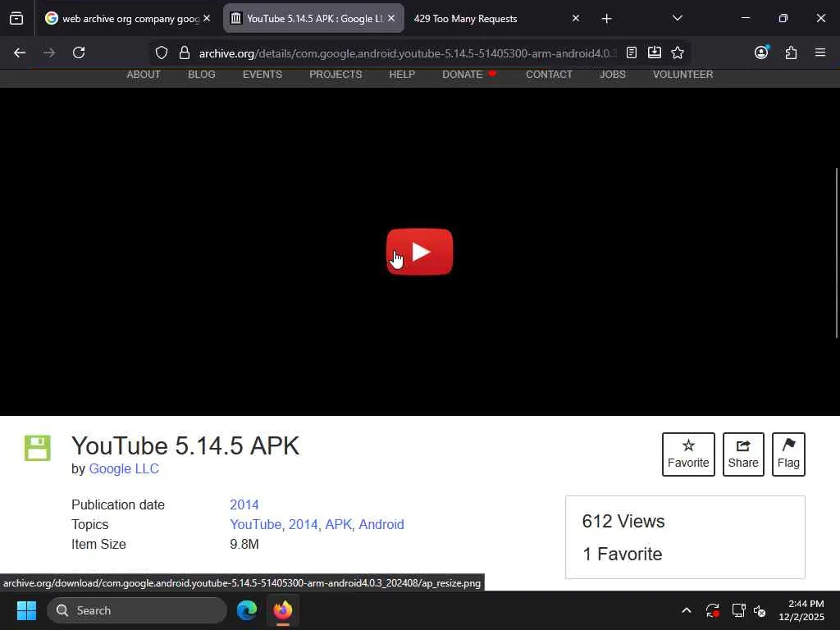The width and height of the screenshot is (840, 630).
Task: Open the BLOG navigation link
Action: [202, 75]
